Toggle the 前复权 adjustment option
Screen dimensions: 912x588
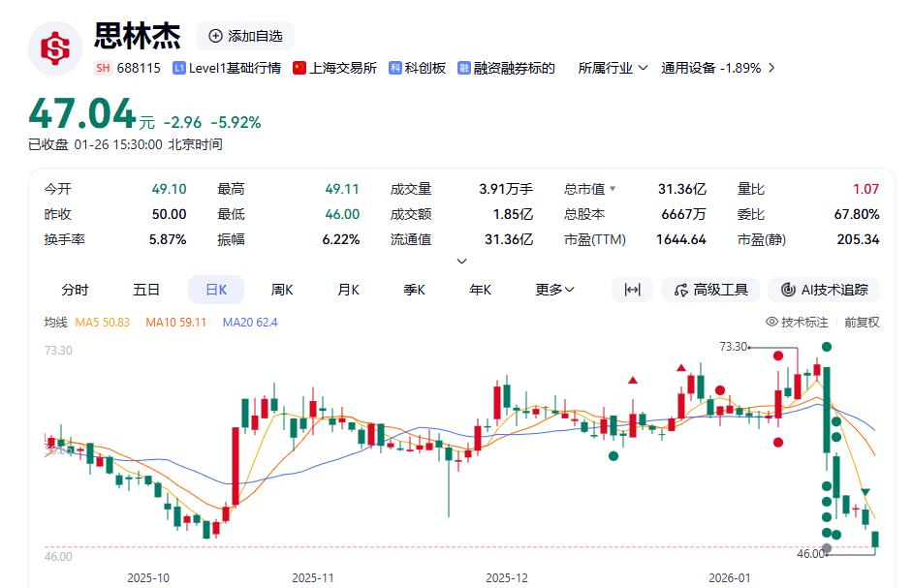pyautogui.click(x=862, y=322)
